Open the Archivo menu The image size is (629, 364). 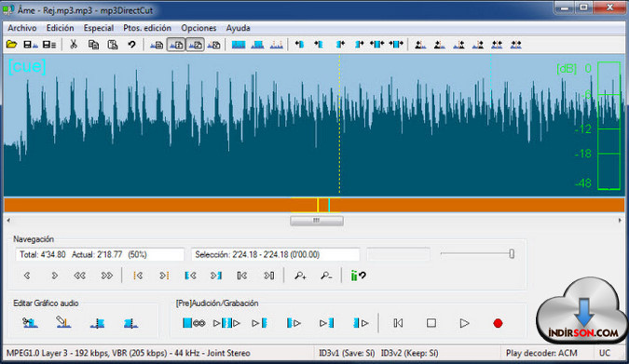pyautogui.click(x=22, y=28)
